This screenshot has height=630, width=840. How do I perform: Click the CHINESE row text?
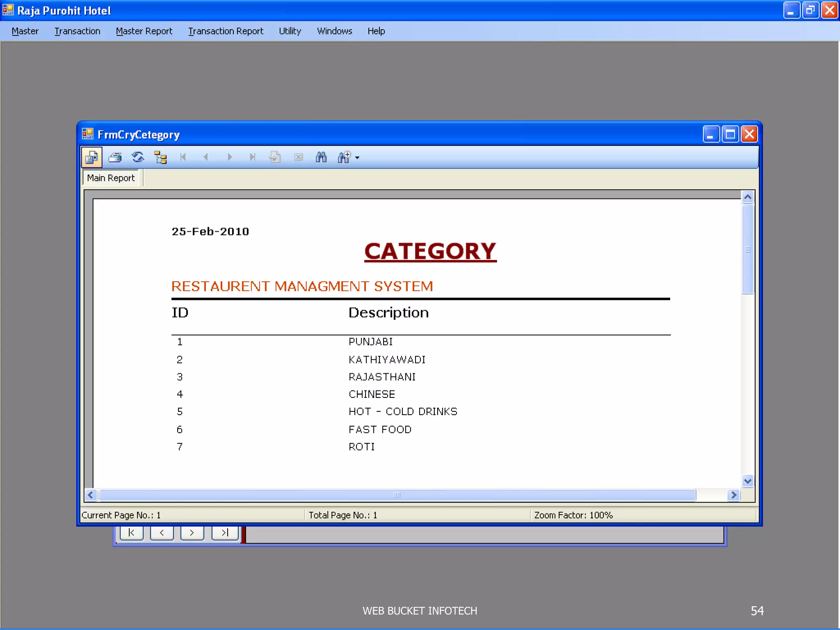[372, 394]
